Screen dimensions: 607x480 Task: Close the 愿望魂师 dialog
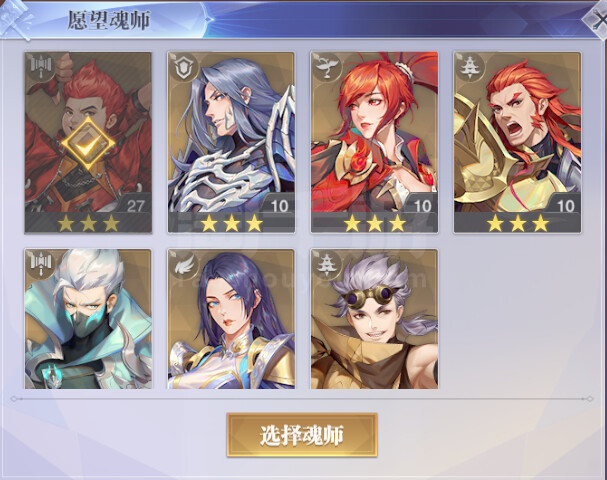click(x=597, y=20)
